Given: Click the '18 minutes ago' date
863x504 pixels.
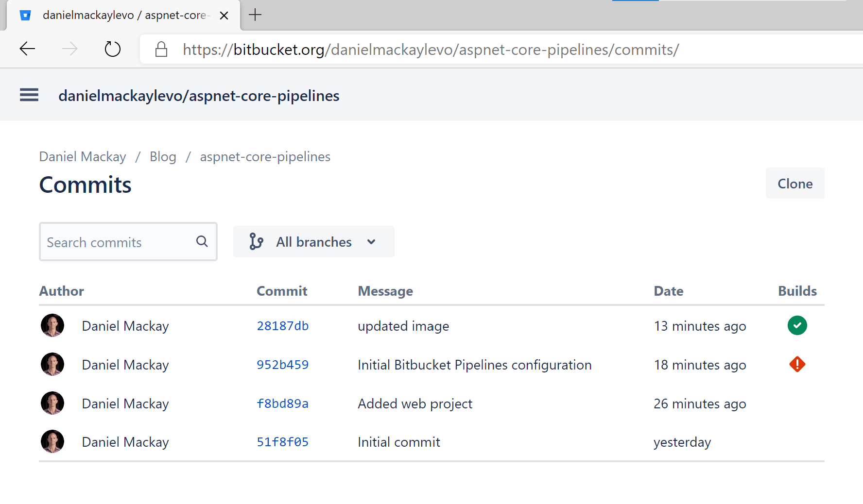Looking at the screenshot, I should click(700, 365).
